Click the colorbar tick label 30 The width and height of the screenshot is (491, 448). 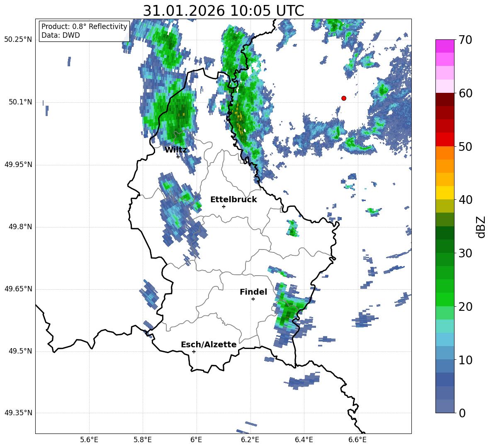[465, 253]
